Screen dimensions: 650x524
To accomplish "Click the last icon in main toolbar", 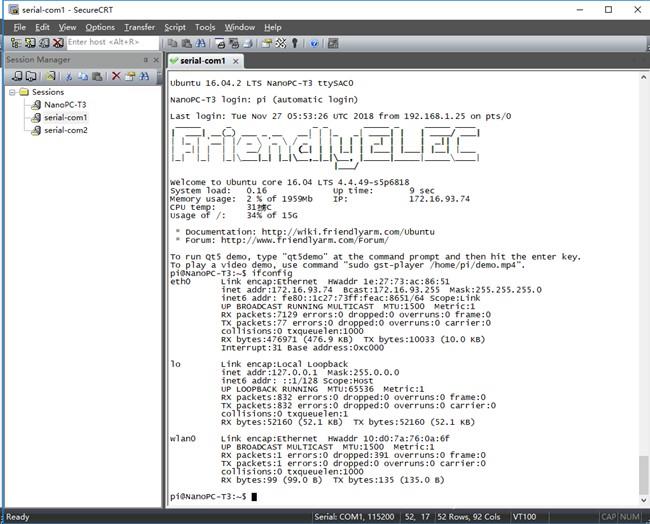I will pyautogui.click(x=333, y=43).
